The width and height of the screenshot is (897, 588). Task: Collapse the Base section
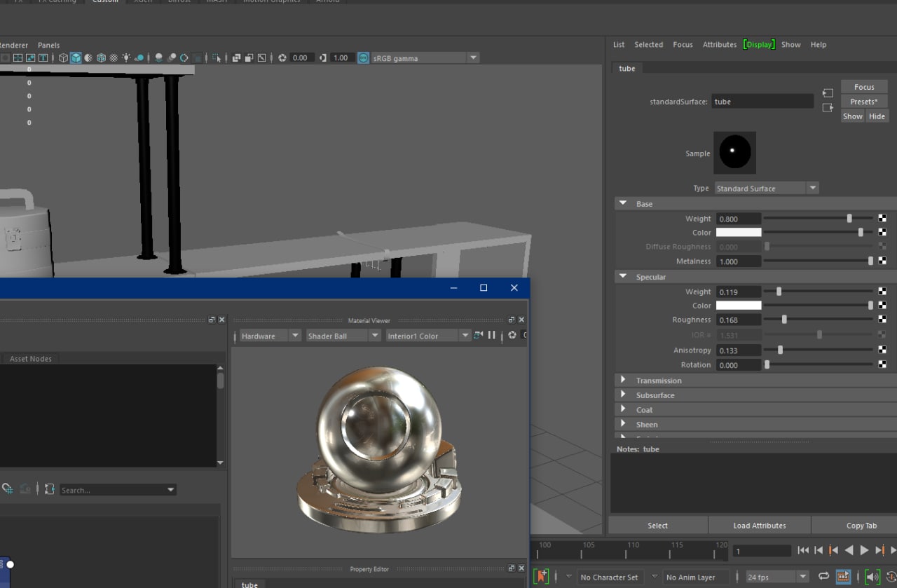[x=623, y=203]
